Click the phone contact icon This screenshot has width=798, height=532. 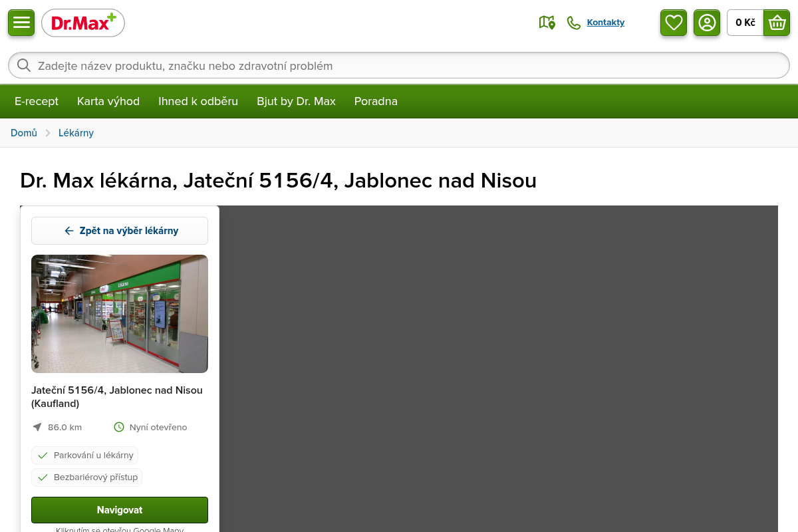pos(574,23)
